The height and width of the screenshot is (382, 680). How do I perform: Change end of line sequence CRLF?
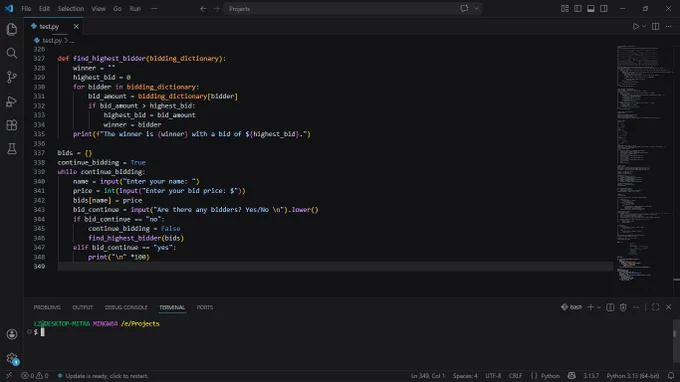(515, 375)
